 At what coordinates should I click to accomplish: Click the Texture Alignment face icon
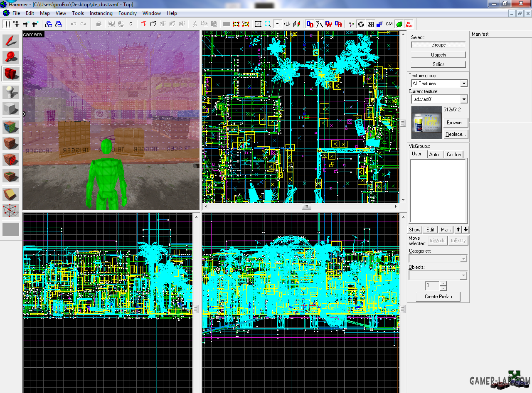[x=297, y=24]
